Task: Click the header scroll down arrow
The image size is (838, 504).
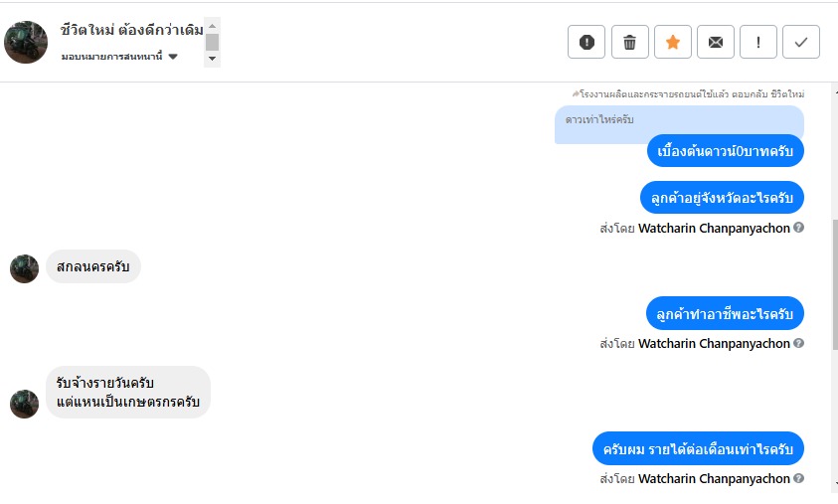Action: [212, 59]
